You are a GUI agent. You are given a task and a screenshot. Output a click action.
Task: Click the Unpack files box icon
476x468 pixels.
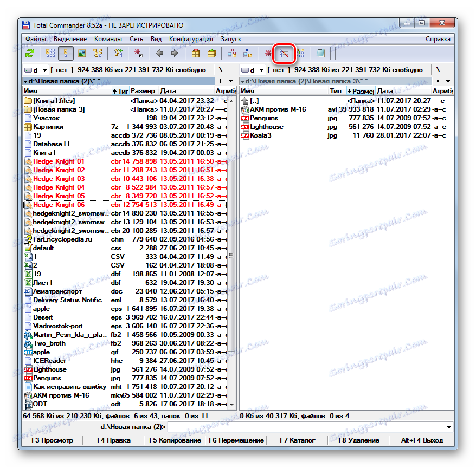coord(211,54)
